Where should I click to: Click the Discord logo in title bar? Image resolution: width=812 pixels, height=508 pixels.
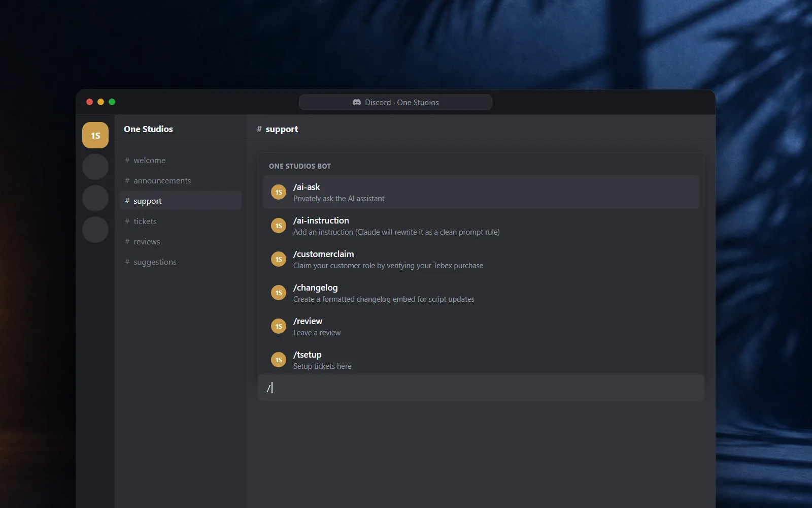click(x=357, y=102)
